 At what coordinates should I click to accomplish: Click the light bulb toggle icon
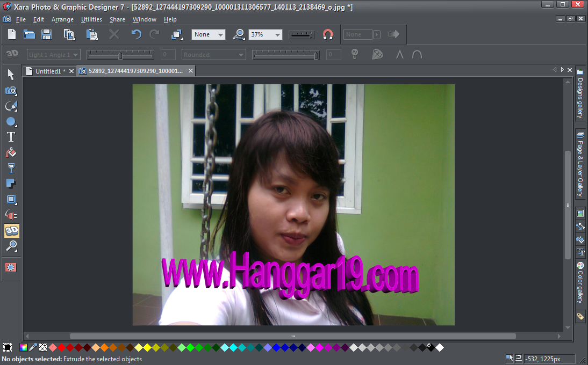tap(354, 54)
